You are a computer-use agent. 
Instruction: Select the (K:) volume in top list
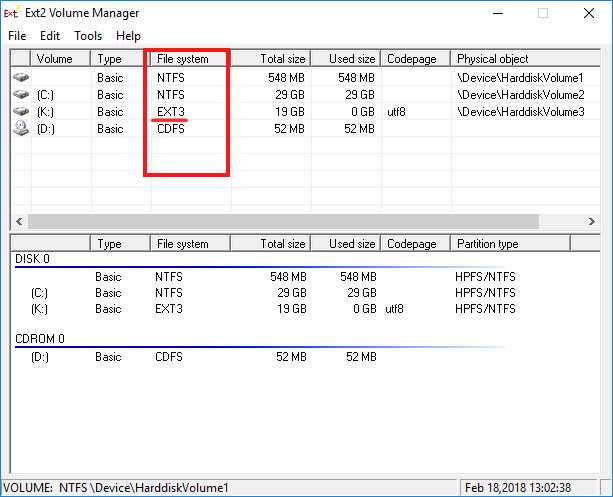[45, 112]
